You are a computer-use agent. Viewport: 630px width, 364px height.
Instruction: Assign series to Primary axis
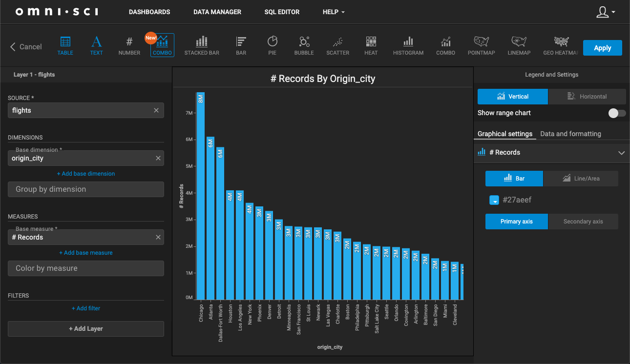pos(517,222)
